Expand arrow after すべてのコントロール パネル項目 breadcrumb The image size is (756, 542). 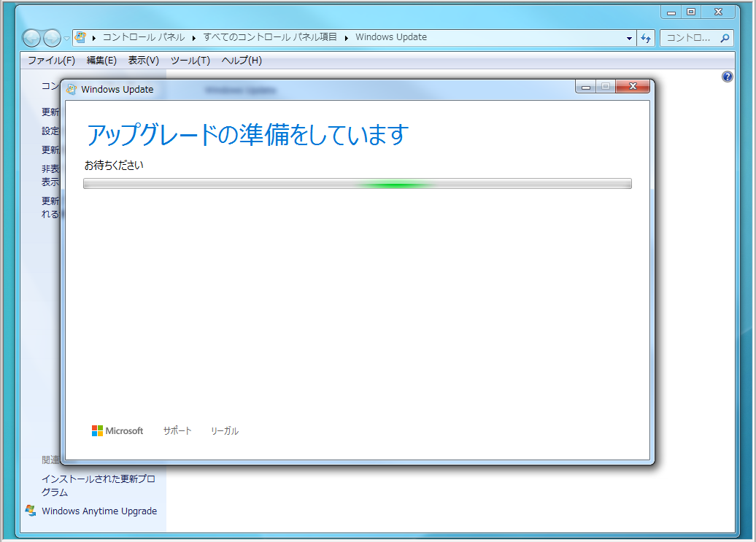pyautogui.click(x=346, y=38)
